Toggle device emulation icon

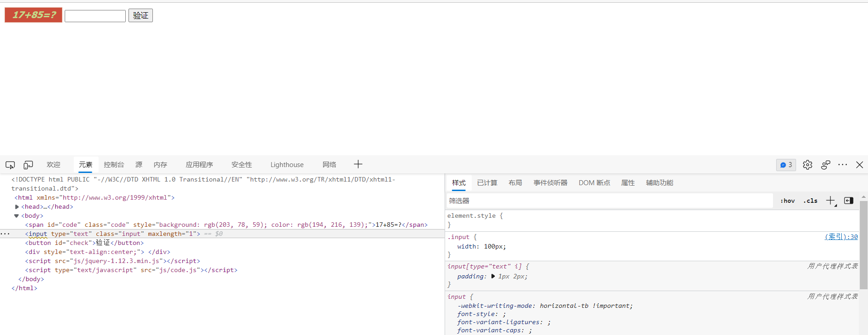click(x=28, y=165)
